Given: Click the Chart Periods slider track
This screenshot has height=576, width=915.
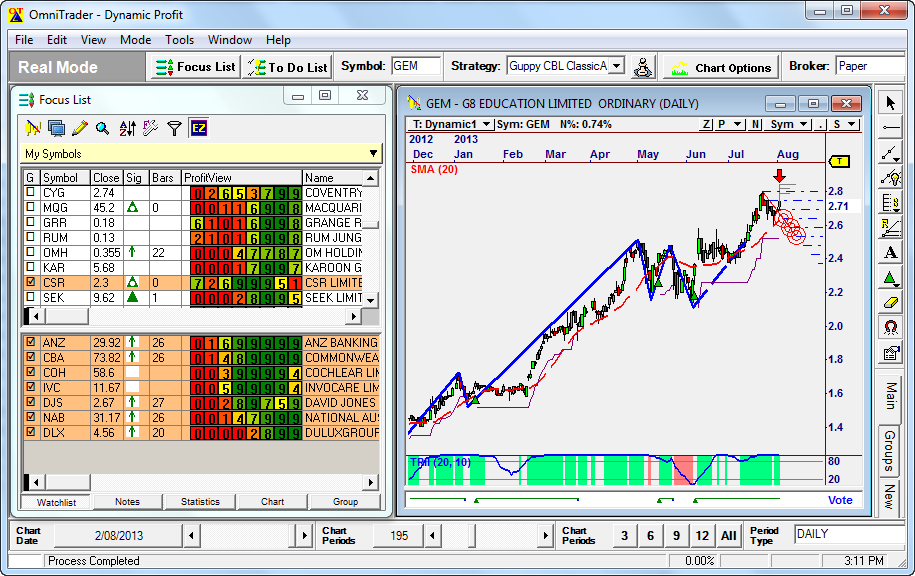Looking at the screenshot, I should click(490, 535).
